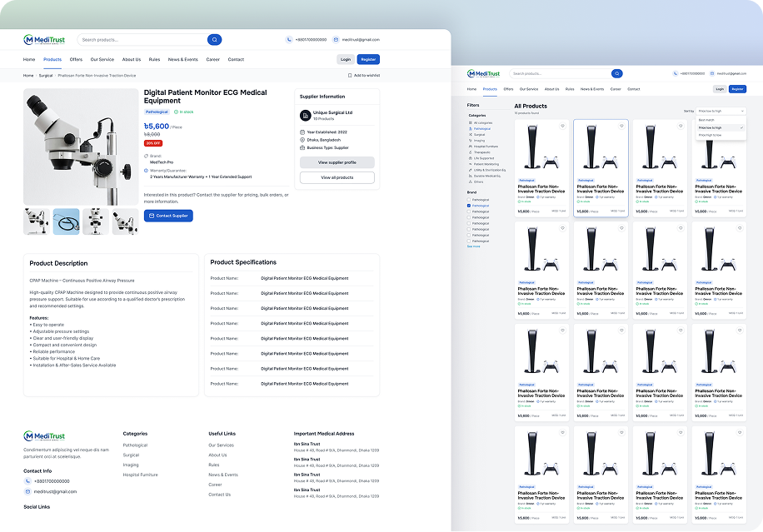The width and height of the screenshot is (763, 532).
Task: Open Offers in detail page navigation
Action: pos(76,59)
